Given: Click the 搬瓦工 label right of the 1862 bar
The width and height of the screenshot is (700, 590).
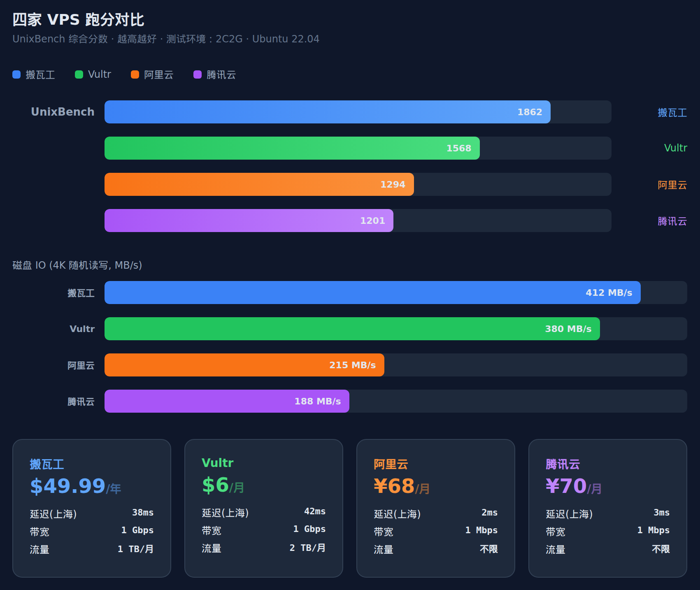Looking at the screenshot, I should (x=672, y=113).
